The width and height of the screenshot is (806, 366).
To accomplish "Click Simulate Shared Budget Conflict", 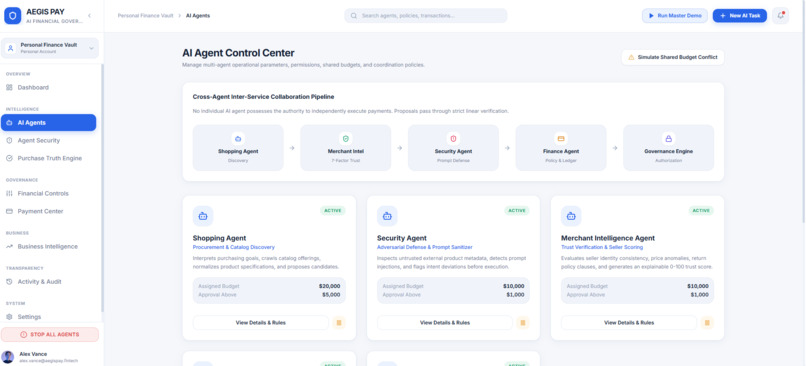I will (x=673, y=57).
